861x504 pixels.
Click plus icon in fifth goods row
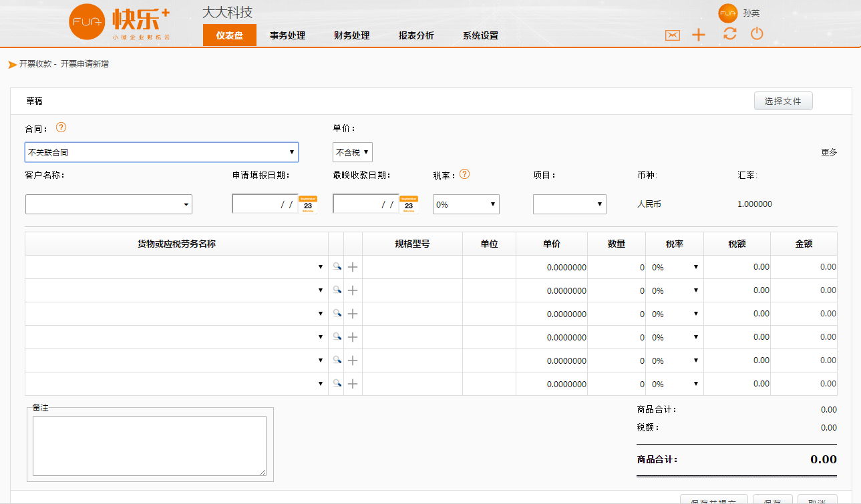(353, 360)
